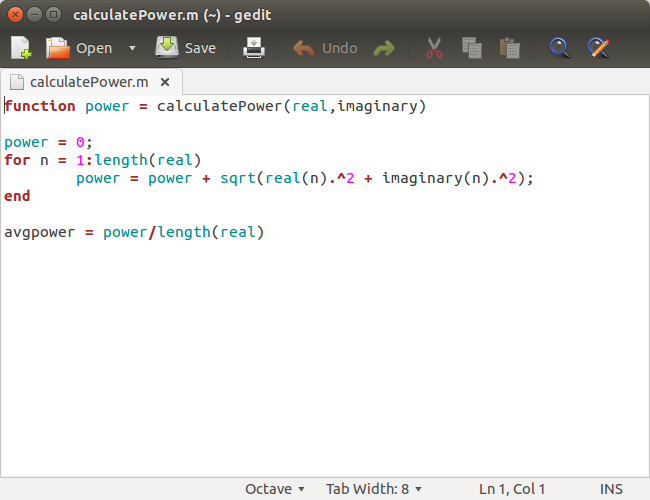Toggle the INS insert mode indicator
This screenshot has height=500, width=650.
(x=611, y=489)
